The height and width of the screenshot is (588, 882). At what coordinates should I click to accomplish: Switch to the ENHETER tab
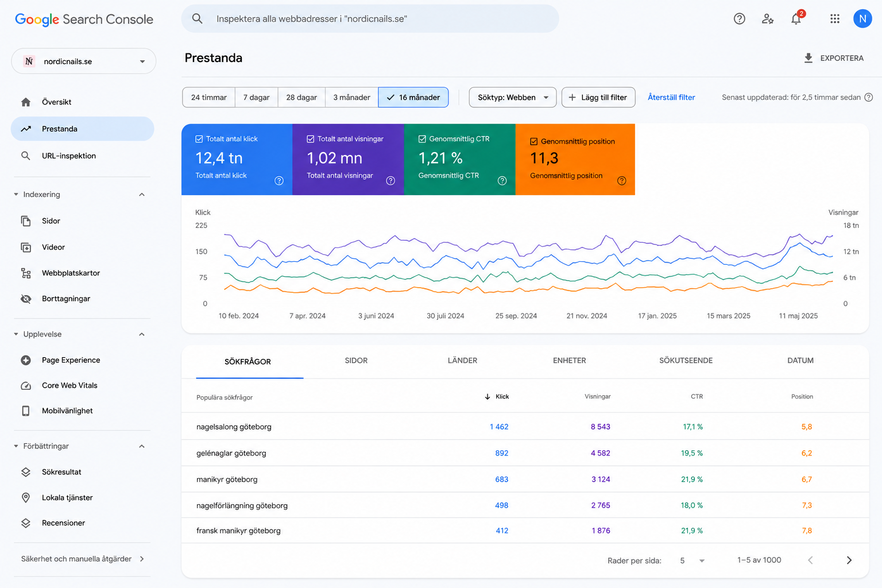pyautogui.click(x=570, y=361)
